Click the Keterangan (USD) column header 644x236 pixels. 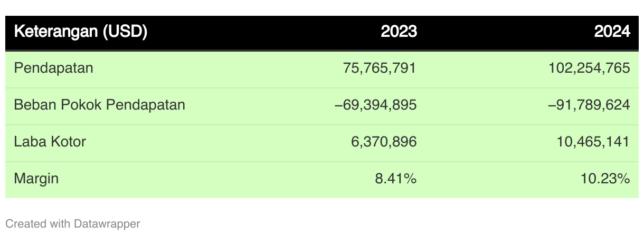80,32
